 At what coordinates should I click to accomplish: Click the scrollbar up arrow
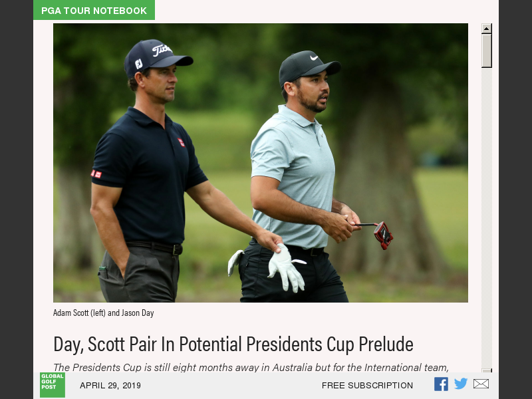point(487,29)
